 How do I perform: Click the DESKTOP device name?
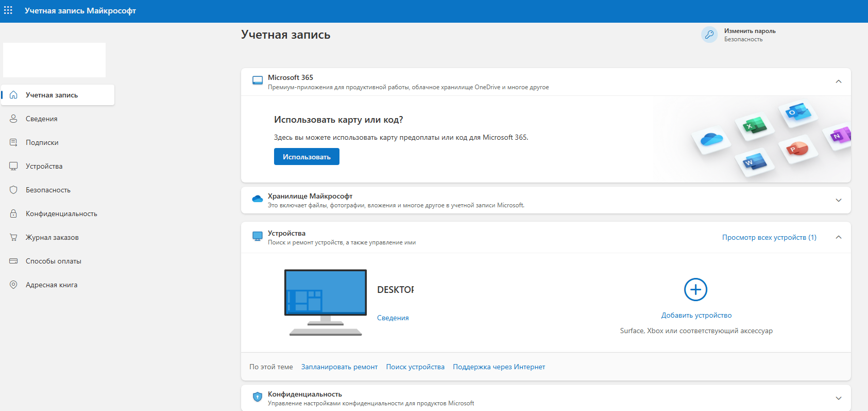point(396,290)
